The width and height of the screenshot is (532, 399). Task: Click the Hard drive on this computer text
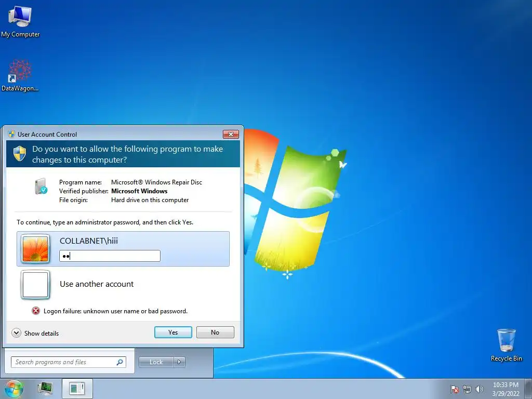150,200
